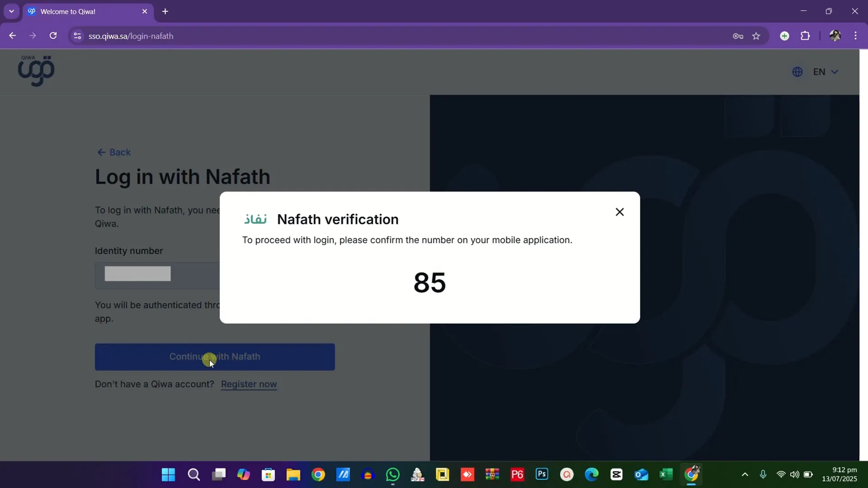Click the Log in with Nafath heading
The width and height of the screenshot is (868, 488).
click(183, 177)
